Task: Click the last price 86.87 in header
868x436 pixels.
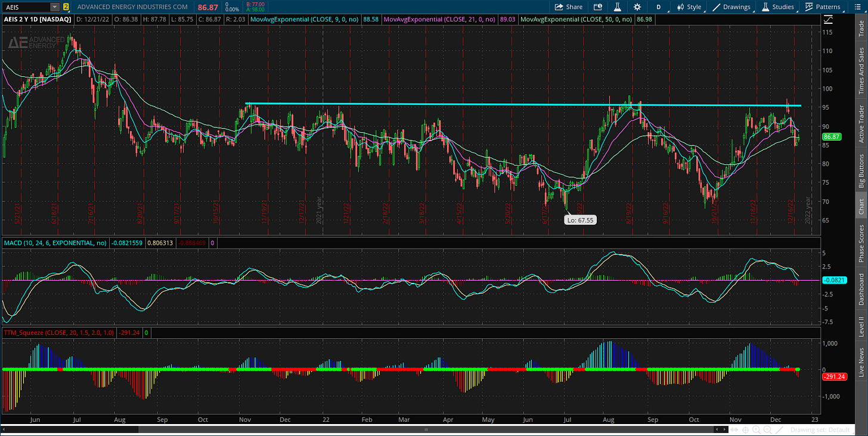Action: coord(207,7)
